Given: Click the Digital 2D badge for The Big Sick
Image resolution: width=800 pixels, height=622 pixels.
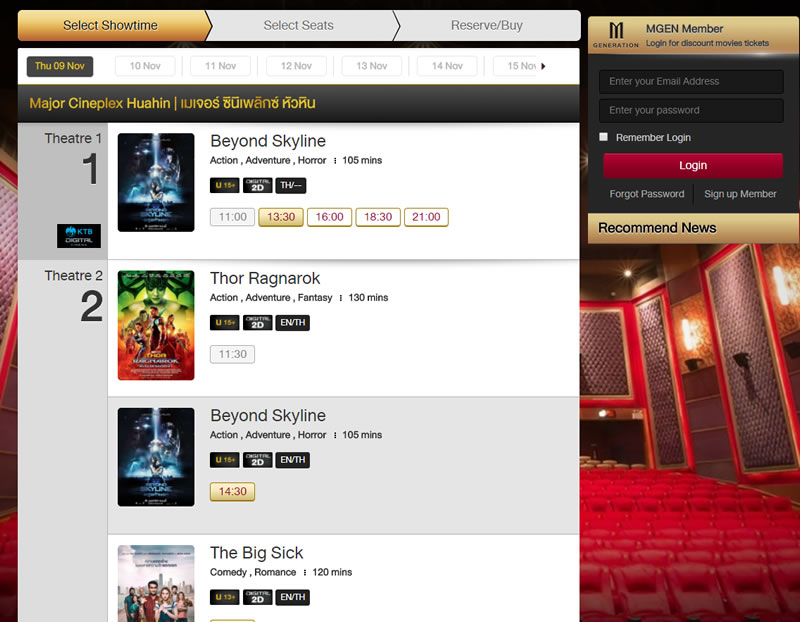Looking at the screenshot, I should point(258,597).
